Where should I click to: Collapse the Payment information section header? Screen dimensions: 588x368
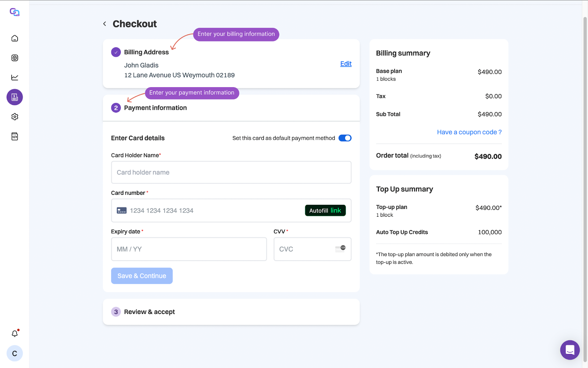click(155, 108)
